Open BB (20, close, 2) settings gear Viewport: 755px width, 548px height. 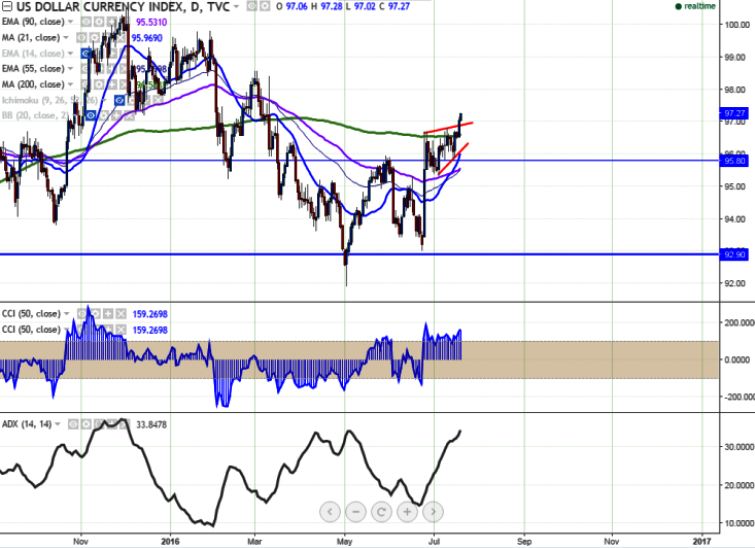tap(104, 116)
